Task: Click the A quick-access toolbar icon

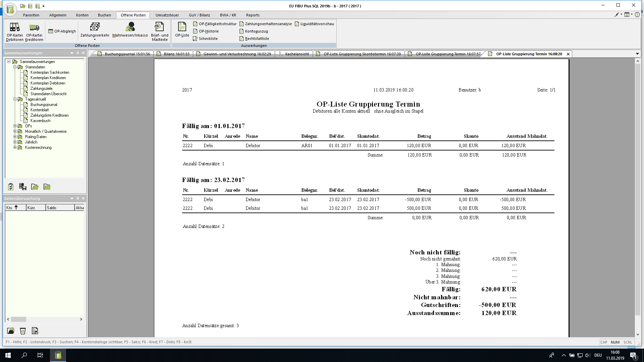Action: tap(38, 6)
